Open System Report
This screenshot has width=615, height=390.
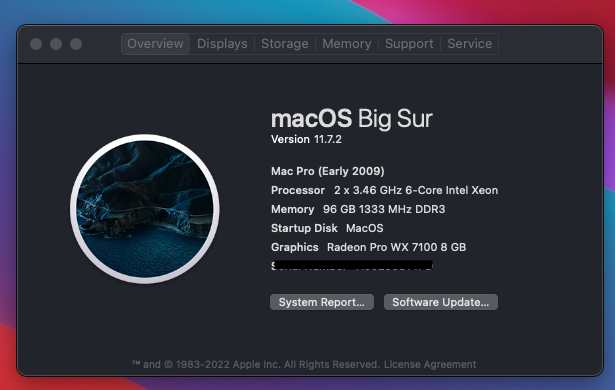tap(322, 302)
